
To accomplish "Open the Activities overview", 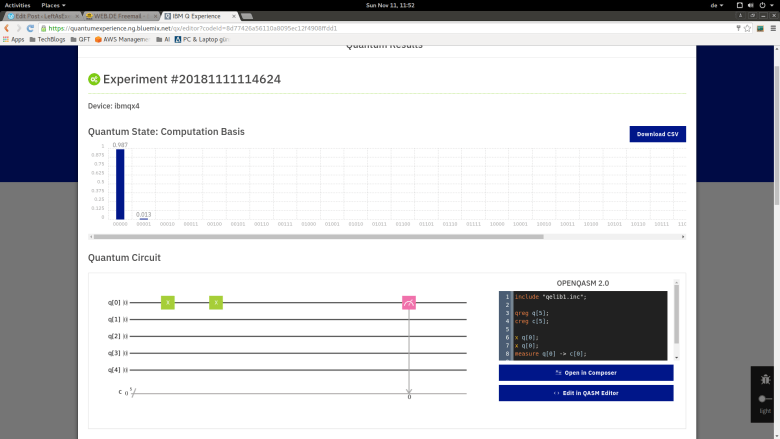I will pos(17,5).
